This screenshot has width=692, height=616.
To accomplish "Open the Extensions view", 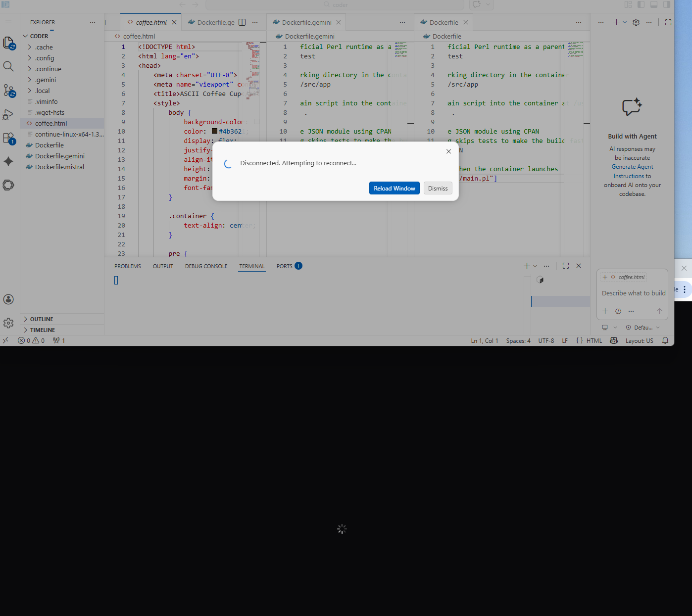I will (x=8, y=139).
